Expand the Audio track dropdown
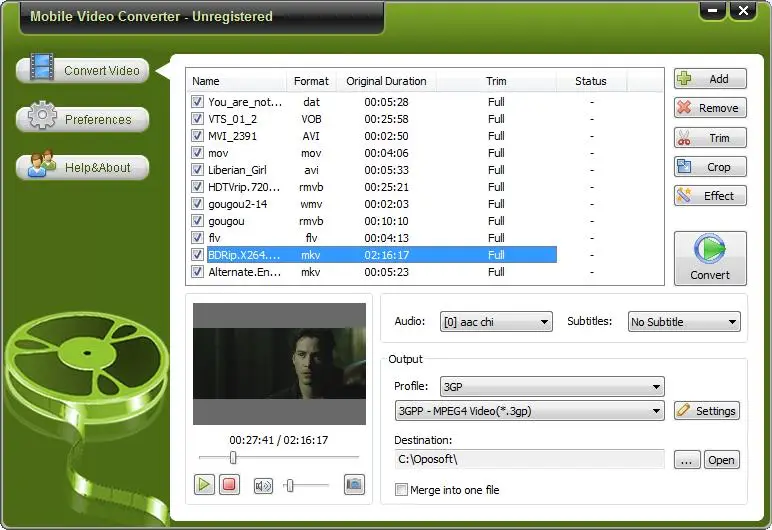The width and height of the screenshot is (772, 530). [x=545, y=322]
